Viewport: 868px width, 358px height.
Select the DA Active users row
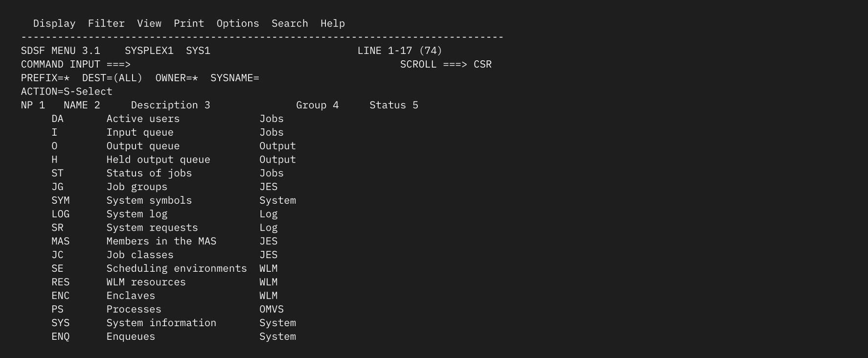pyautogui.click(x=142, y=119)
